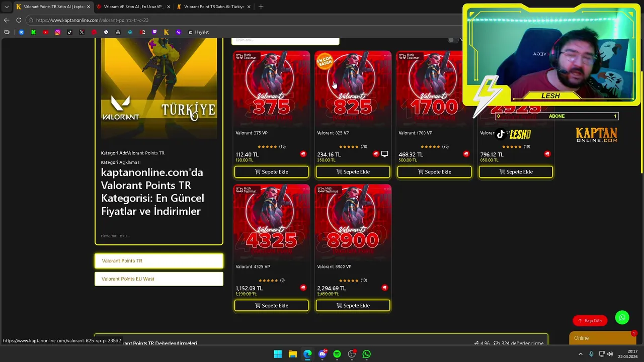
Task: Click the microphone icon in the system tray
Action: [591, 354]
